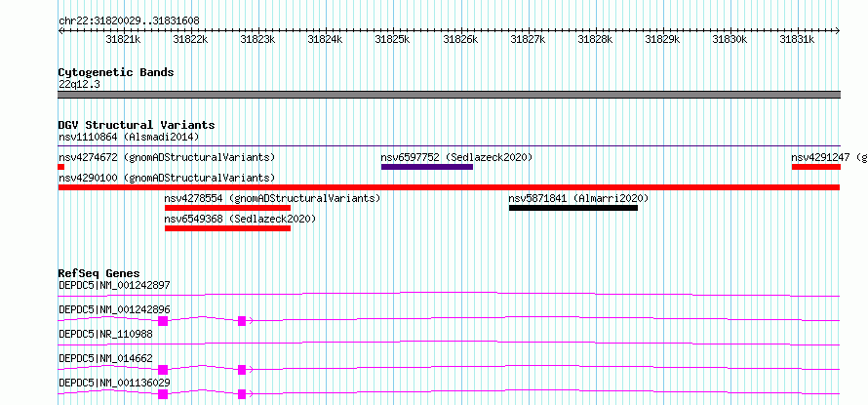Open the nsv4290100 gnomAD variant label
This screenshot has height=405, width=868.
[x=167, y=178]
